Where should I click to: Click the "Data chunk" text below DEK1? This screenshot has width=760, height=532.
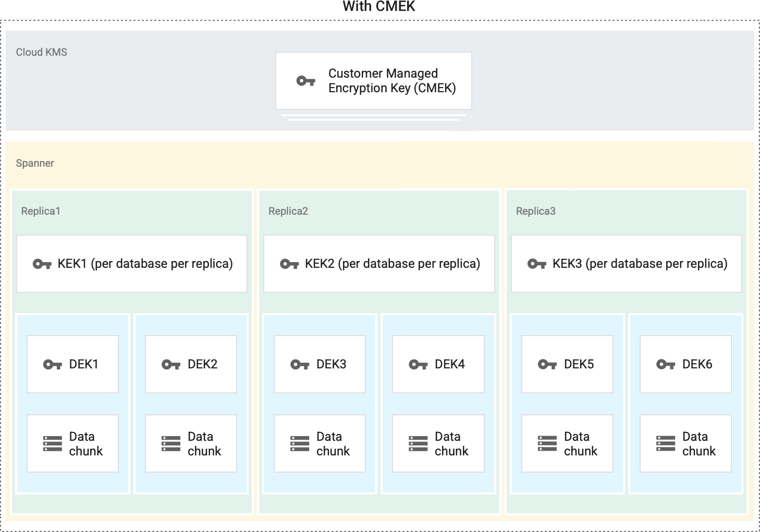click(86, 444)
